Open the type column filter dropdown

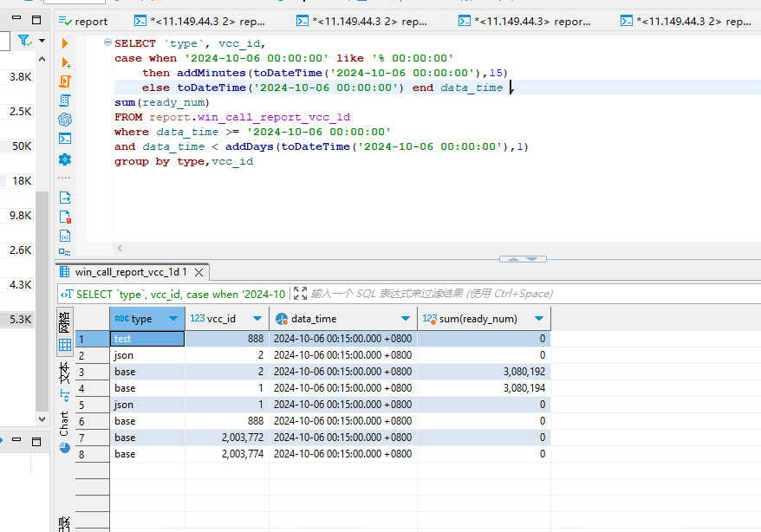(172, 319)
